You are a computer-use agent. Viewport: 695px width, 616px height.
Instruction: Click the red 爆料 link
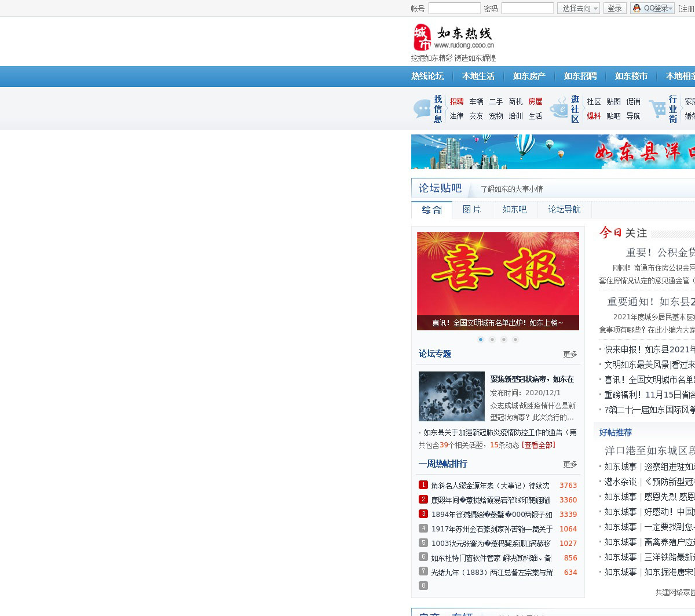(594, 116)
